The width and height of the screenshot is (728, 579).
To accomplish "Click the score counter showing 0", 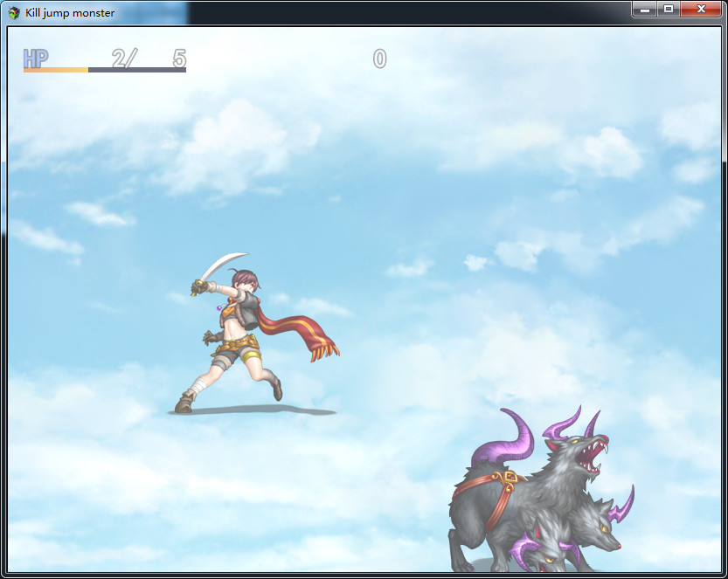I will [380, 59].
